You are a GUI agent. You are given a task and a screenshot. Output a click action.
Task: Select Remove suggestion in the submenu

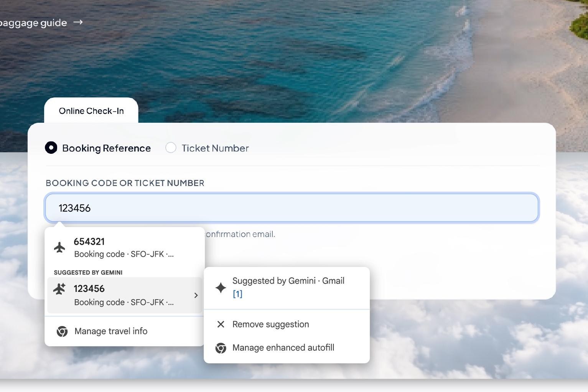pyautogui.click(x=287, y=324)
